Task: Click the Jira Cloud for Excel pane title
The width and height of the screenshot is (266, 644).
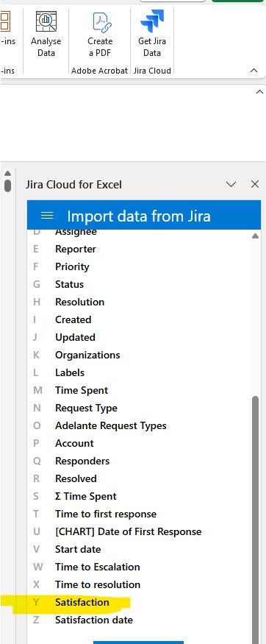Action: point(73,185)
